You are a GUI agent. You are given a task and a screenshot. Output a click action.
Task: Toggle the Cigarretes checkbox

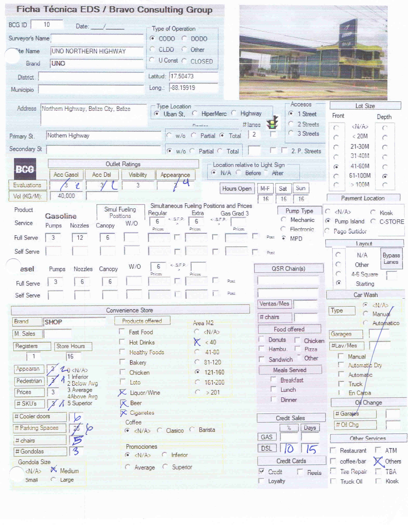[x=124, y=413]
